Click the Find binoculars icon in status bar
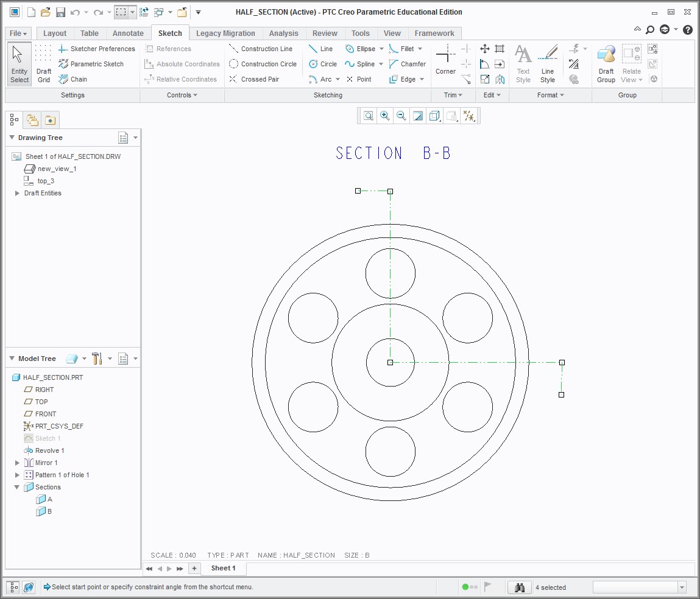The height and width of the screenshot is (599, 700). 519,587
